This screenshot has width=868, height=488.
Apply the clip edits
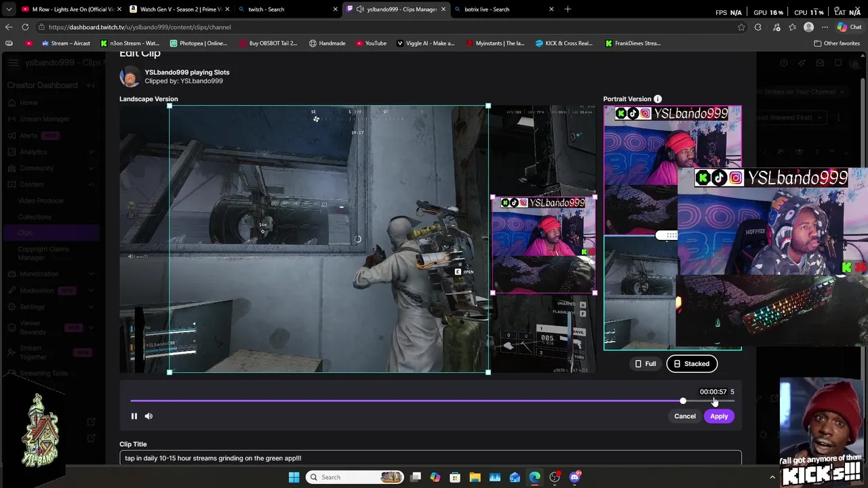pyautogui.click(x=719, y=416)
